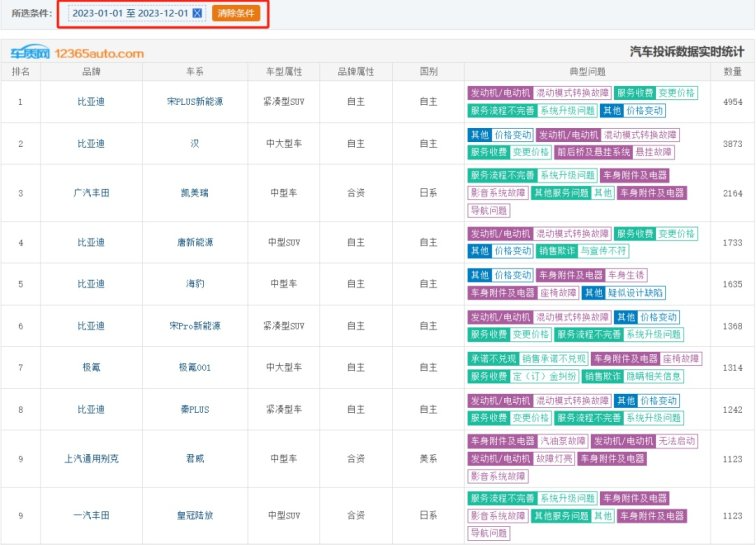Click the 隐瞒相关信息 tag

[653, 376]
